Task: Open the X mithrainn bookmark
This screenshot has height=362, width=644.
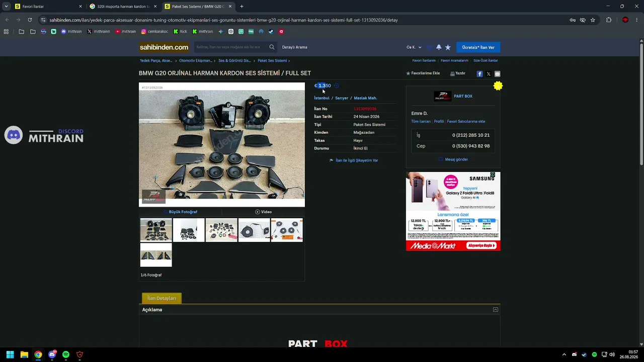Action: click(99, 31)
